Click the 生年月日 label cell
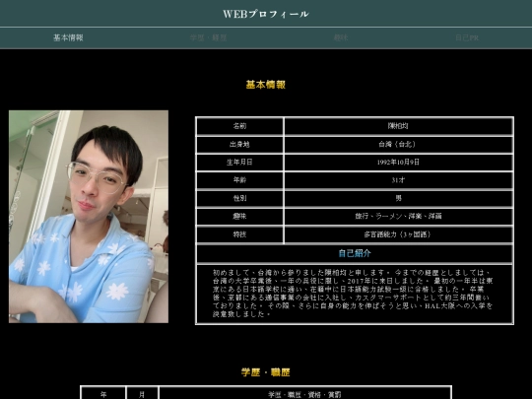This screenshot has height=399, width=532. [239, 163]
